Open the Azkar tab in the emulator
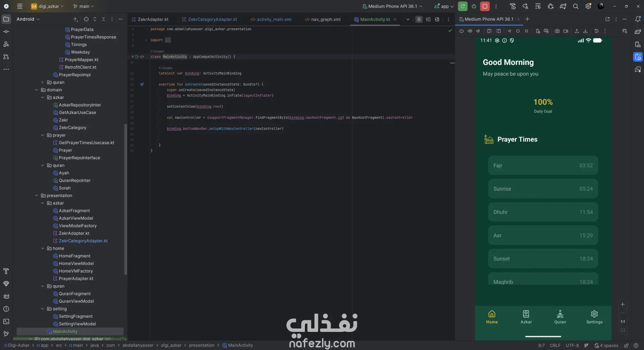Image resolution: width=644 pixels, height=350 pixels. (x=526, y=317)
